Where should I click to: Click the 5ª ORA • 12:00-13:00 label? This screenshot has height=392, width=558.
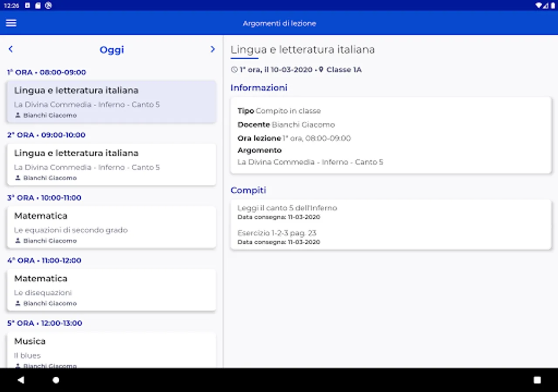point(44,323)
